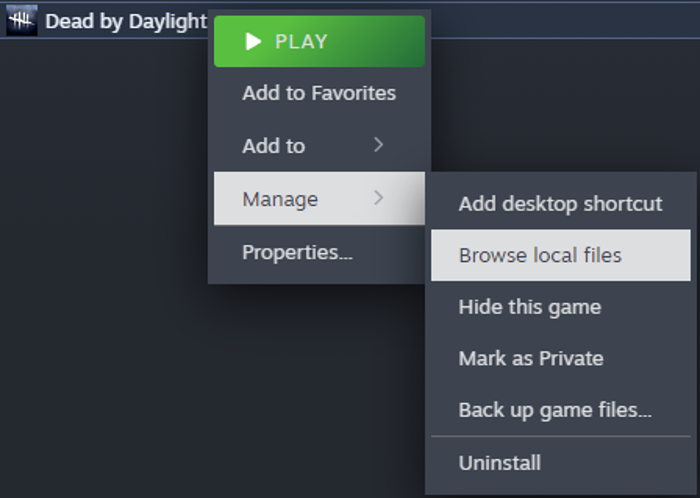Viewport: 700px width, 498px height.
Task: Select Add to Favorites
Action: tap(319, 93)
